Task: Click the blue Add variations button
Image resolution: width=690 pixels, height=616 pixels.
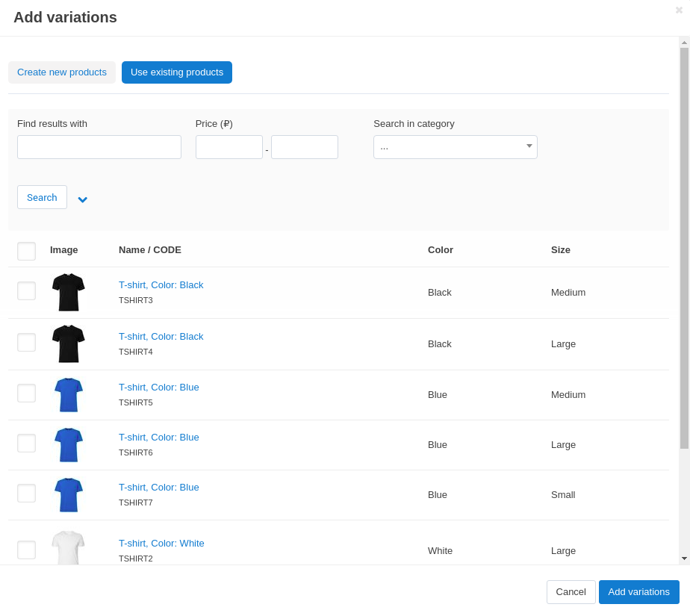Action: tap(639, 592)
